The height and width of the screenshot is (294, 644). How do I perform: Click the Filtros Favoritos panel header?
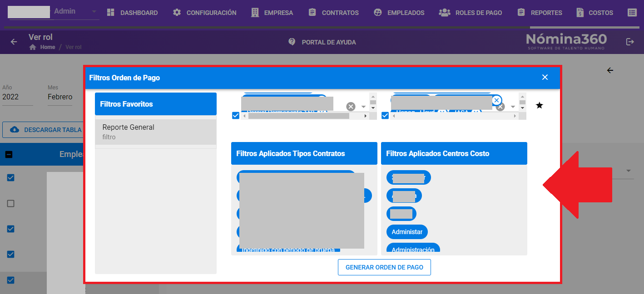156,104
